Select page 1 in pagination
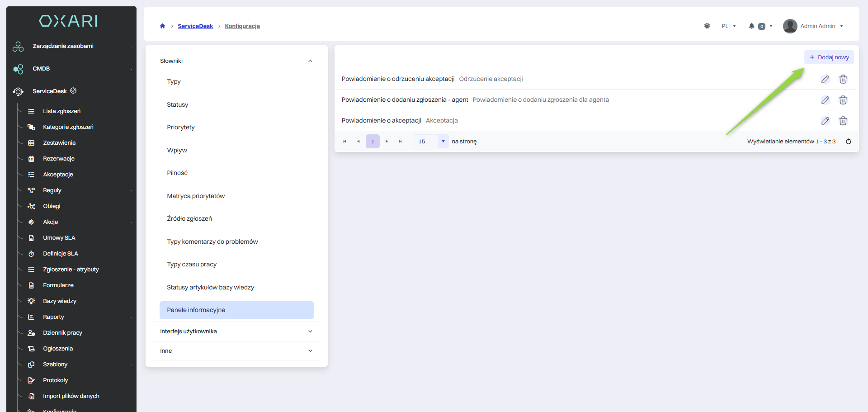Image resolution: width=868 pixels, height=412 pixels. (x=373, y=142)
